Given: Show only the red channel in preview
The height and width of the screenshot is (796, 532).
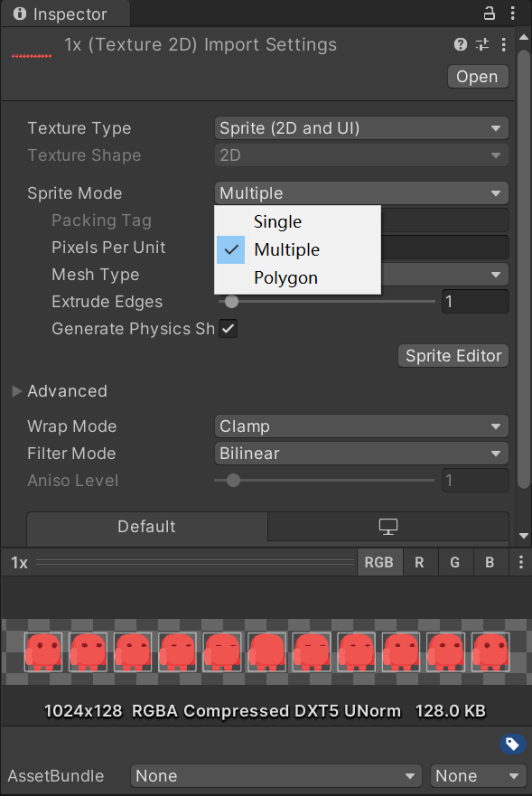Looking at the screenshot, I should pos(420,562).
